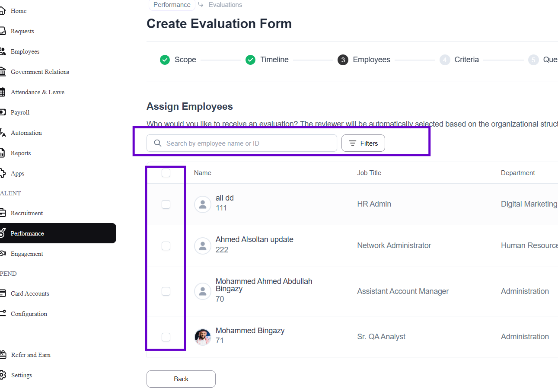Click the search magnifier icon

click(x=158, y=143)
